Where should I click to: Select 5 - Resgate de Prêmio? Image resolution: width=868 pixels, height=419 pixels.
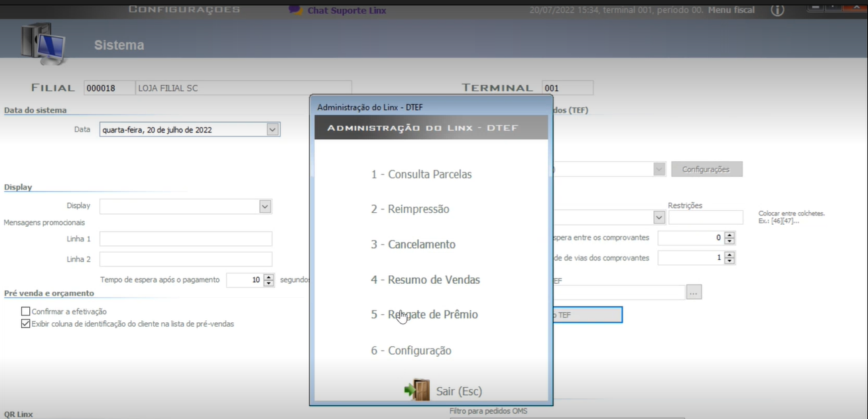[424, 315]
